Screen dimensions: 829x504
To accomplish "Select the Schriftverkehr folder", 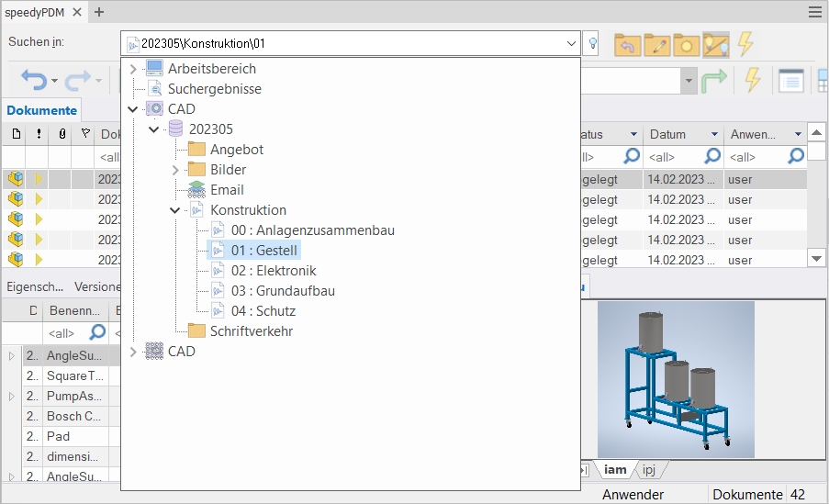I will pos(251,331).
